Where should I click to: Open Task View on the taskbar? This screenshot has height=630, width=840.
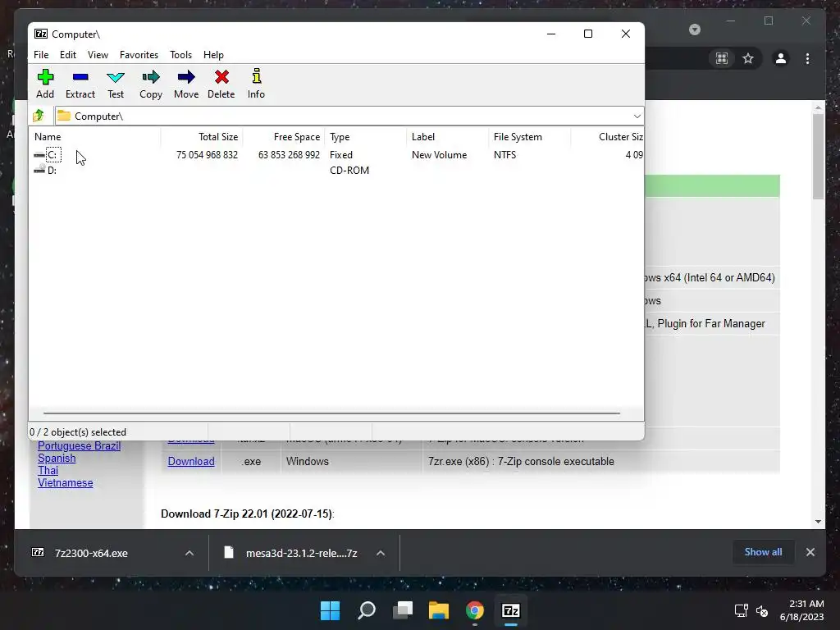402,610
